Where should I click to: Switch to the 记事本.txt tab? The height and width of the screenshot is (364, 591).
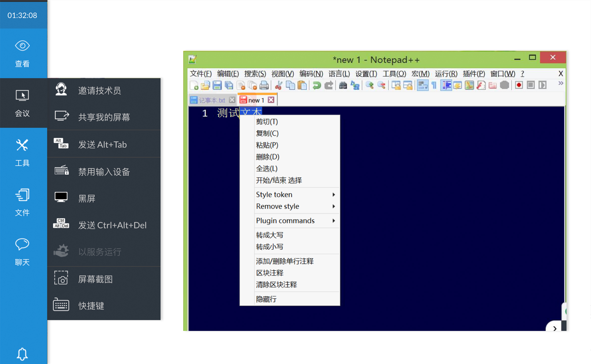coord(212,100)
